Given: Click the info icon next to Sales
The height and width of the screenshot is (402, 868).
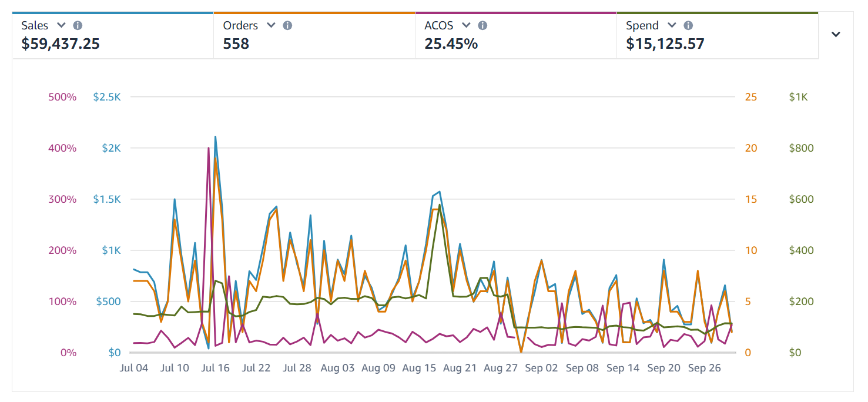Looking at the screenshot, I should click(78, 25).
